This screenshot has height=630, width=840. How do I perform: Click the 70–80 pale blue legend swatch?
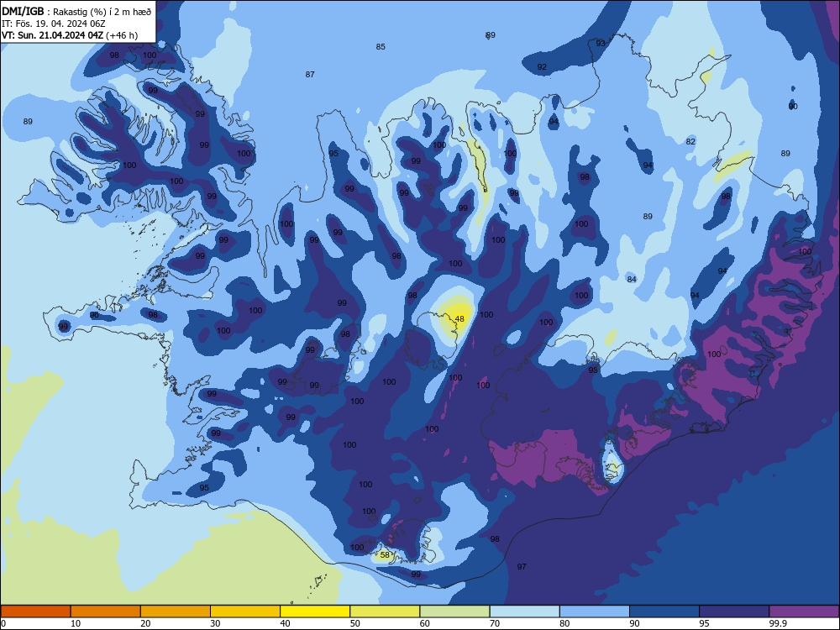(524, 612)
